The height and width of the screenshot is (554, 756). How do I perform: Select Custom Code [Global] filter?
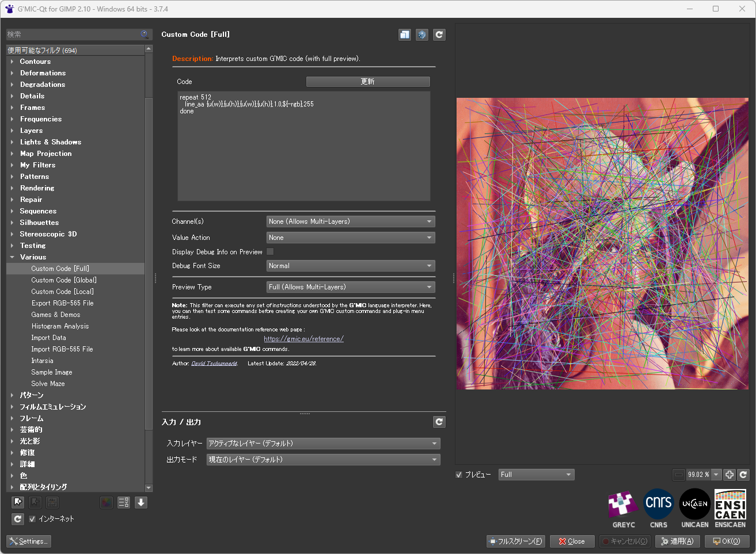point(64,280)
